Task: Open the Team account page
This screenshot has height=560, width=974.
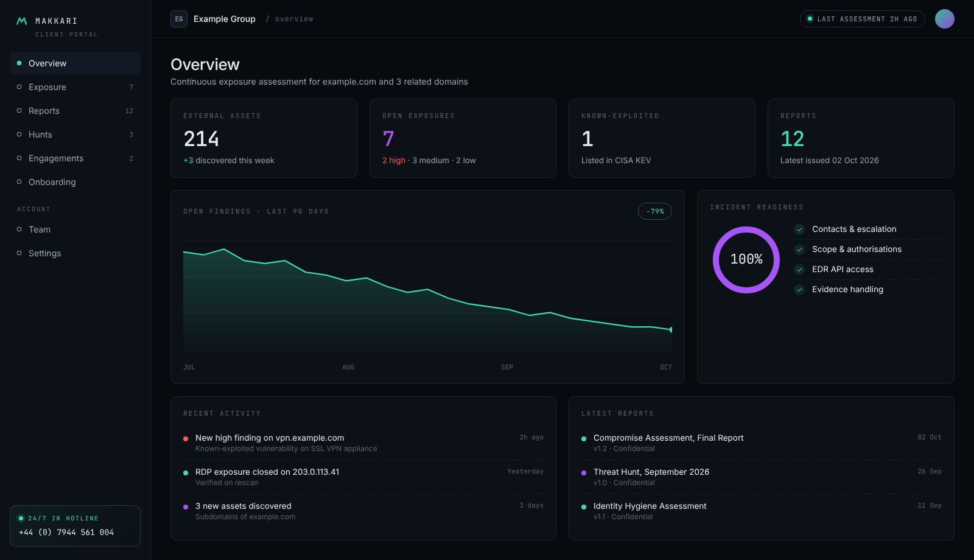Action: [75, 229]
